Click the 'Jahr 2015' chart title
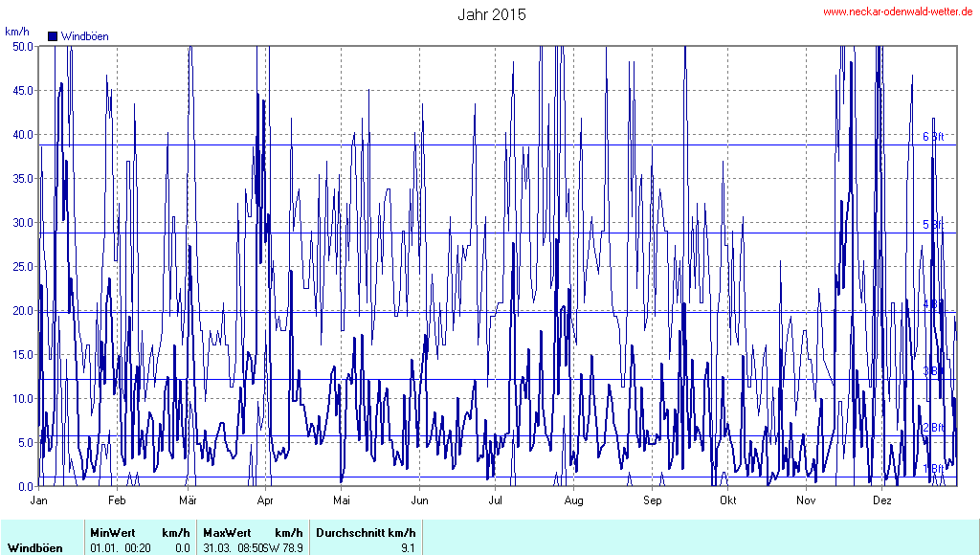The width and height of the screenshot is (980, 555). coord(491,14)
